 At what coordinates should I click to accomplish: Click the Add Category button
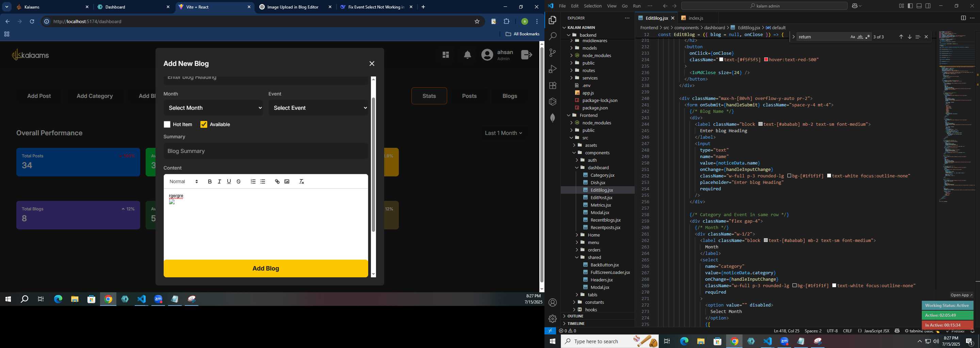[95, 96]
